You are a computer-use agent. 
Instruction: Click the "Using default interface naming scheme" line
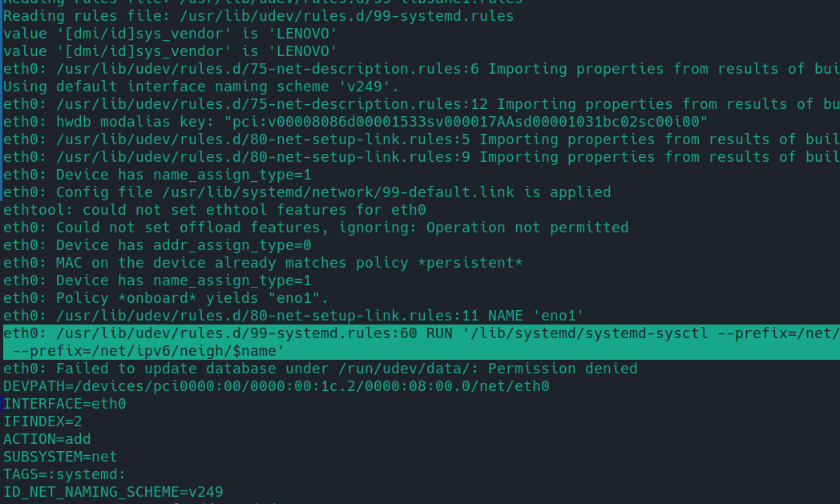(x=200, y=87)
